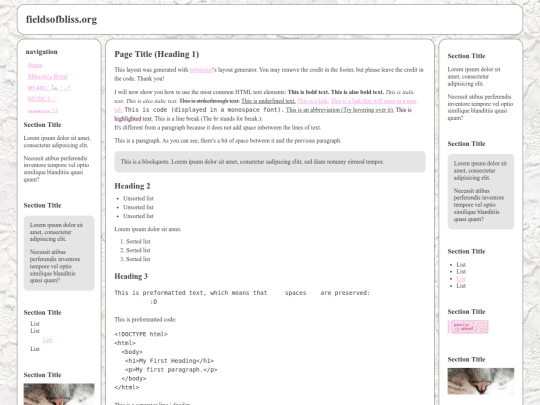Click the 'Heading 3' heading

pyautogui.click(x=131, y=276)
